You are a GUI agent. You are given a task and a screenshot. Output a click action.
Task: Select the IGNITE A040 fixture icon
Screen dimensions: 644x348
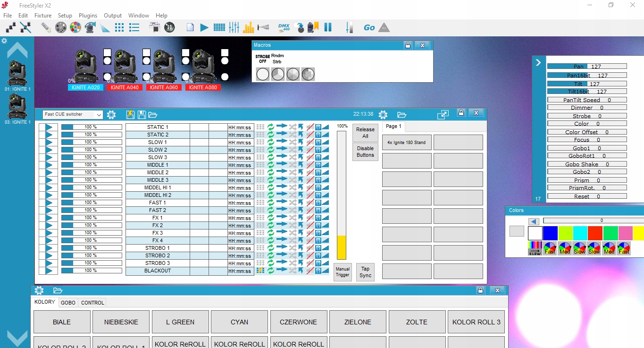click(x=125, y=66)
